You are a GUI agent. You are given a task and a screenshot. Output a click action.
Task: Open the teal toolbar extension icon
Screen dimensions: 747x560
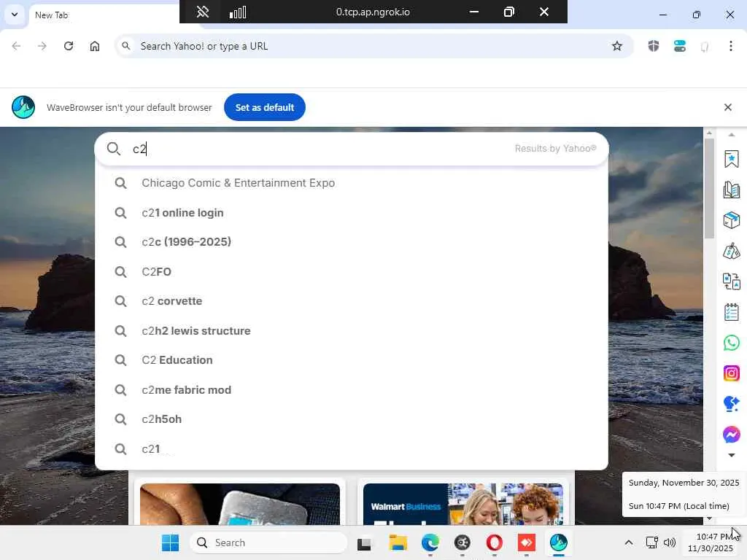pyautogui.click(x=680, y=46)
